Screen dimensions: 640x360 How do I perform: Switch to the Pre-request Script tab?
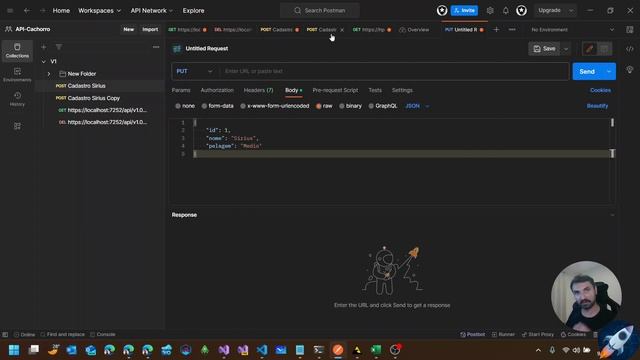[x=335, y=90]
